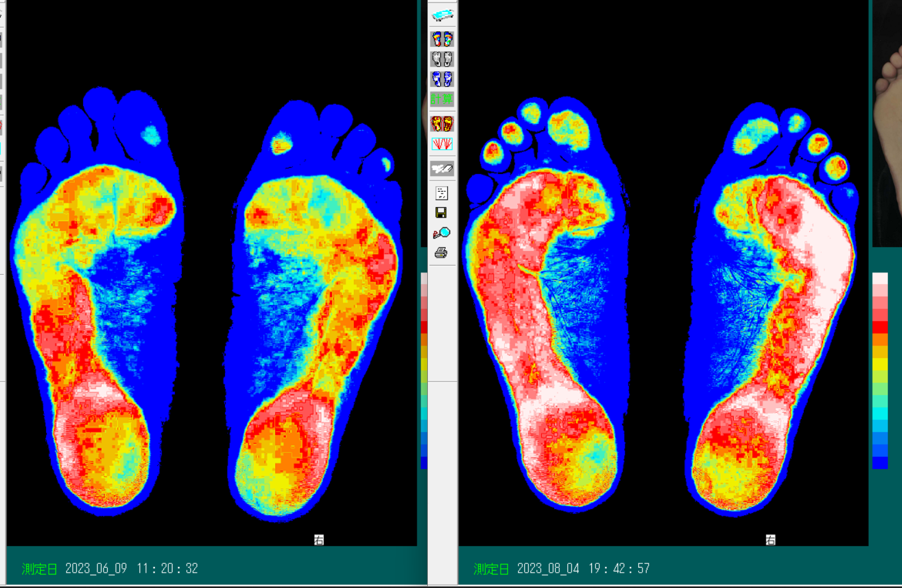The image size is (902, 588).
Task: Select the blue footprint display icon
Action: tap(442, 79)
